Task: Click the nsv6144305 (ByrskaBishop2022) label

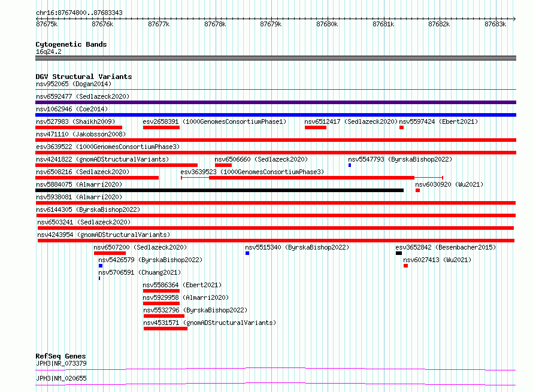Action: click(88, 209)
